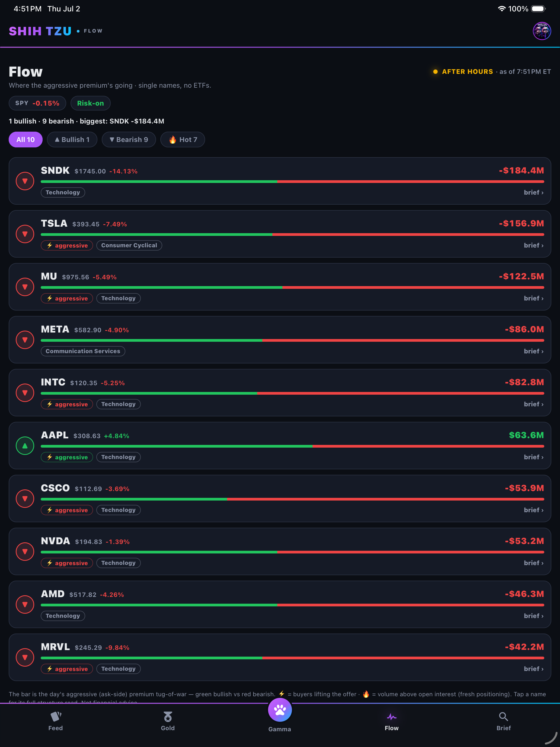
Task: Open the CSCO brief link
Action: click(534, 510)
